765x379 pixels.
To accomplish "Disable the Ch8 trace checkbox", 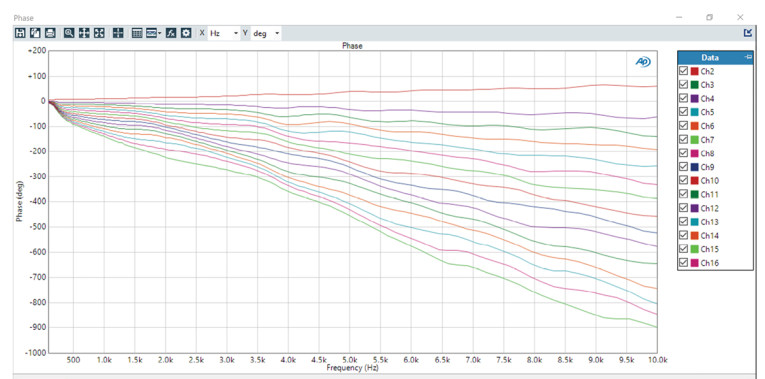I will (684, 153).
